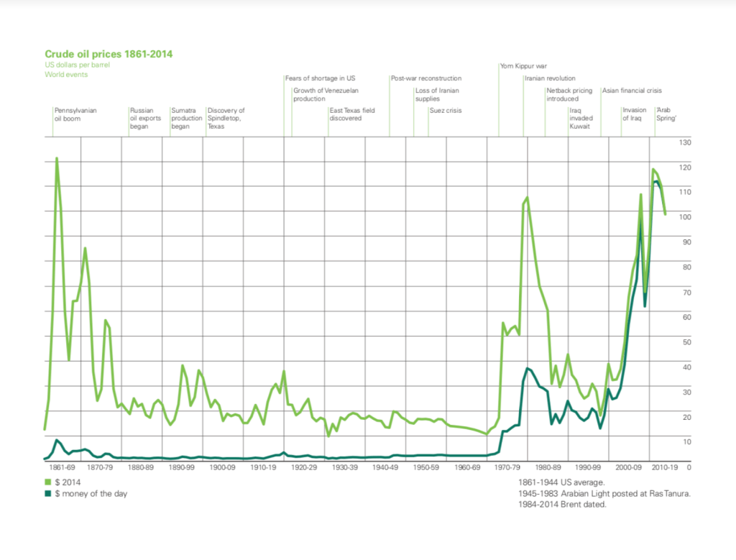Click the 'Post-war reconstruction' event label
736x560 pixels.
pyautogui.click(x=426, y=78)
